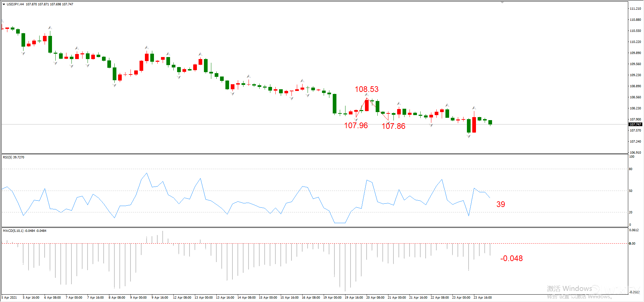Image resolution: width=644 pixels, height=302 pixels.
Task: Click the RSI(5) 39.7270 indicator title
Action: [14, 157]
